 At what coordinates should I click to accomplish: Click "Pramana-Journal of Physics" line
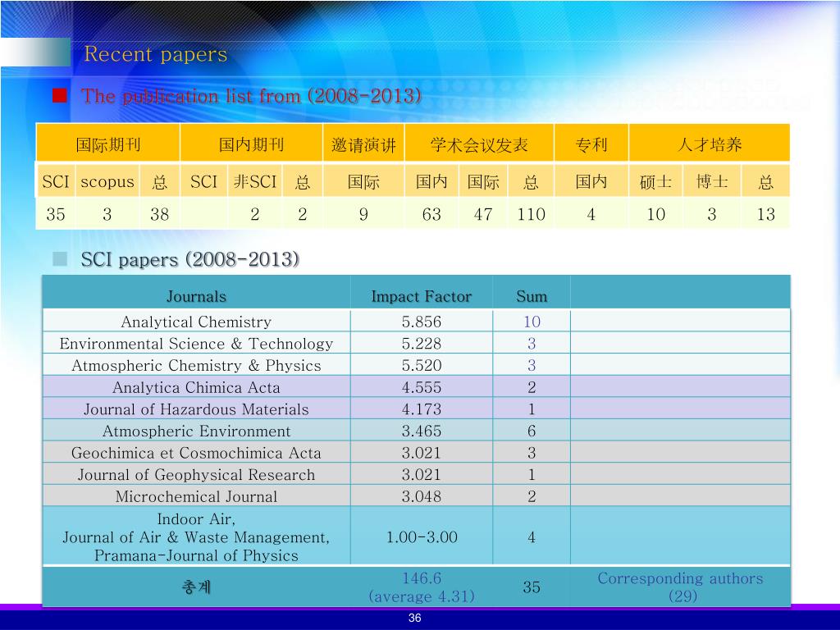pyautogui.click(x=197, y=555)
